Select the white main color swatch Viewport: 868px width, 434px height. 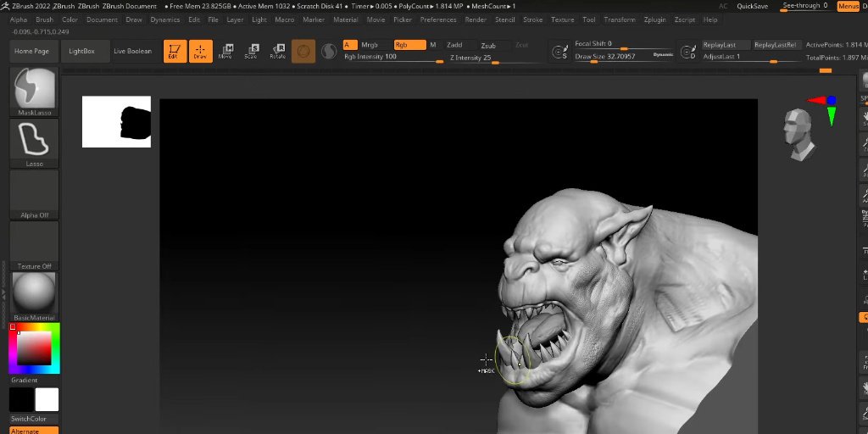(47, 400)
